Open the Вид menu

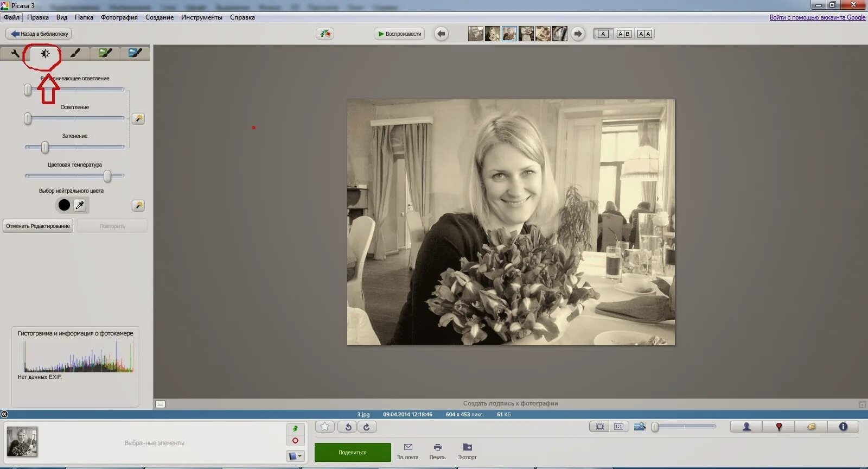pos(62,17)
